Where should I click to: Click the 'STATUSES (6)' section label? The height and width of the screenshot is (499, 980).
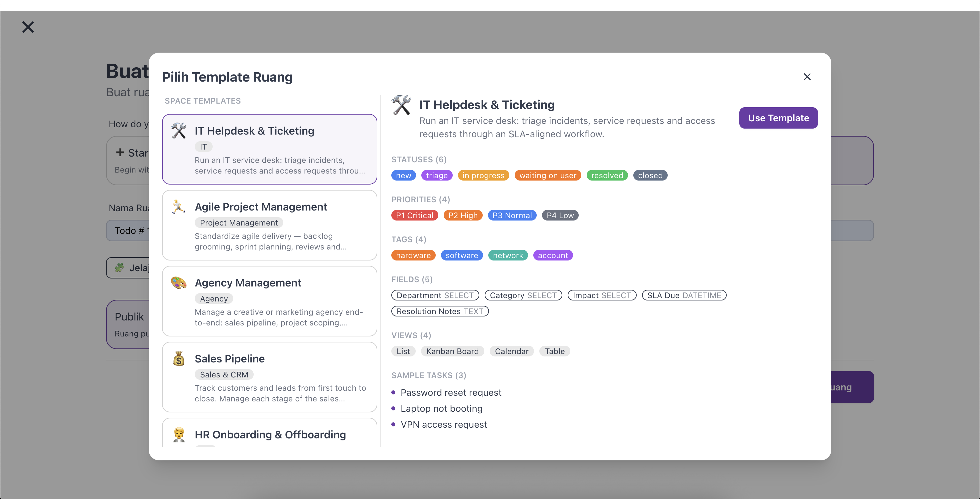point(419,159)
